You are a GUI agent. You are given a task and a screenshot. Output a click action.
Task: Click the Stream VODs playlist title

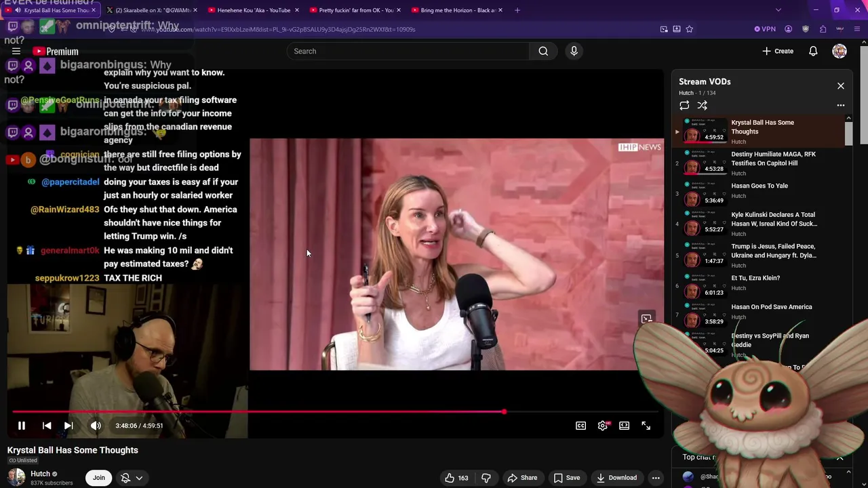point(705,81)
